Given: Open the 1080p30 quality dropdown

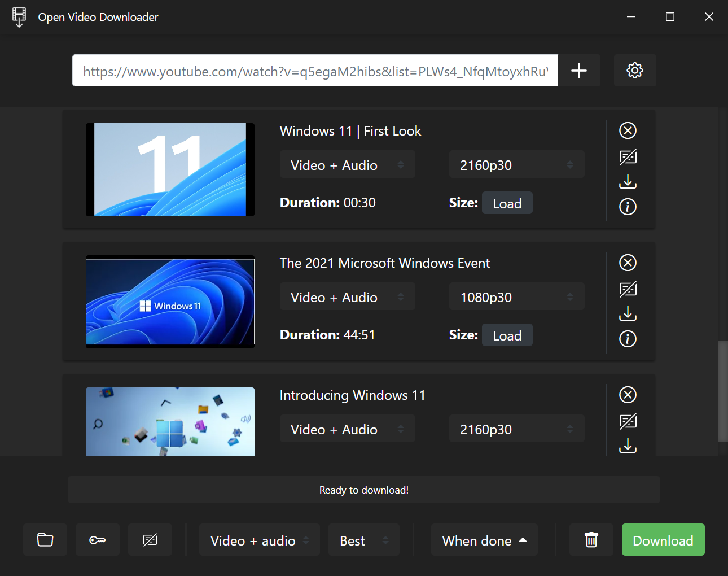Looking at the screenshot, I should (517, 297).
